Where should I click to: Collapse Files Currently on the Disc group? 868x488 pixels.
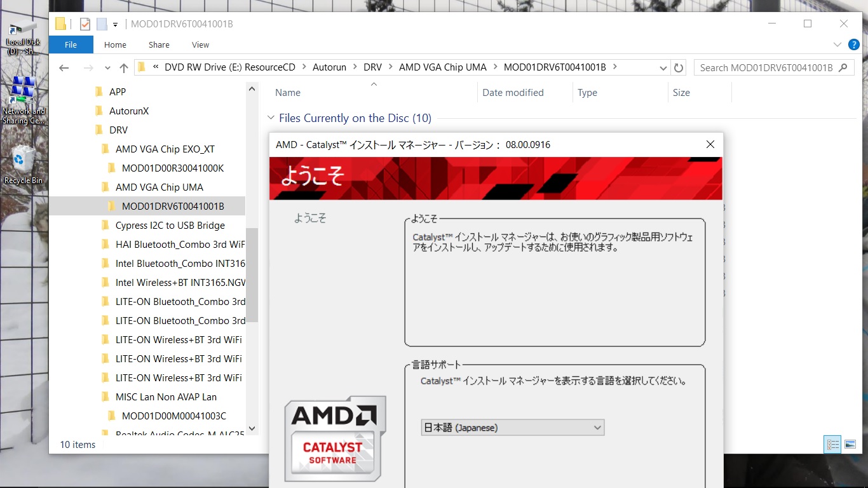[271, 118]
